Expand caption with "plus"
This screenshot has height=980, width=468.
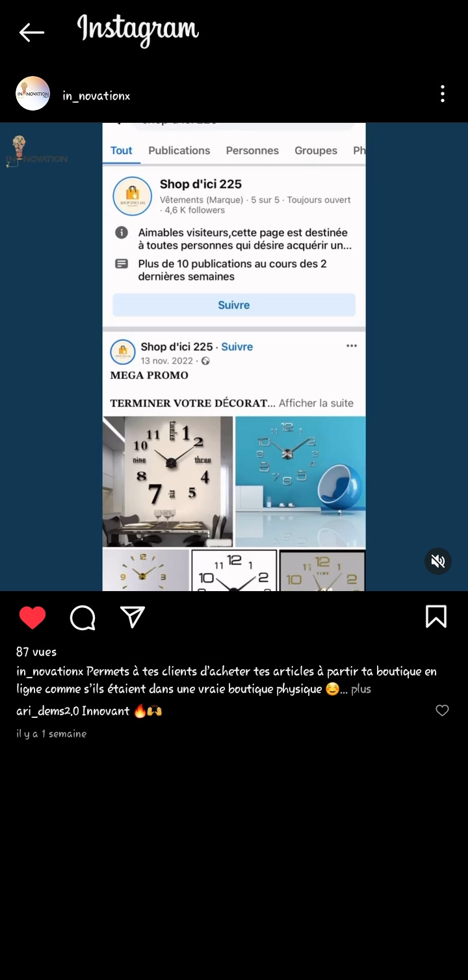click(x=361, y=689)
